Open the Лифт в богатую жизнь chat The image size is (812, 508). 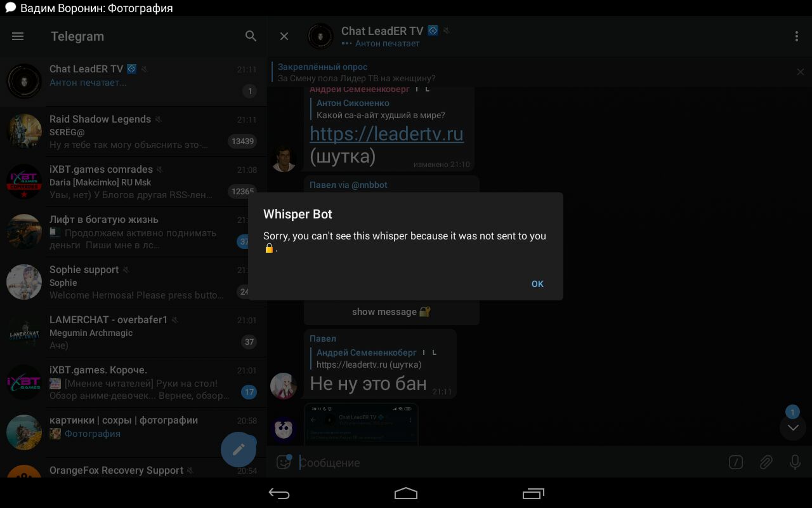click(133, 232)
